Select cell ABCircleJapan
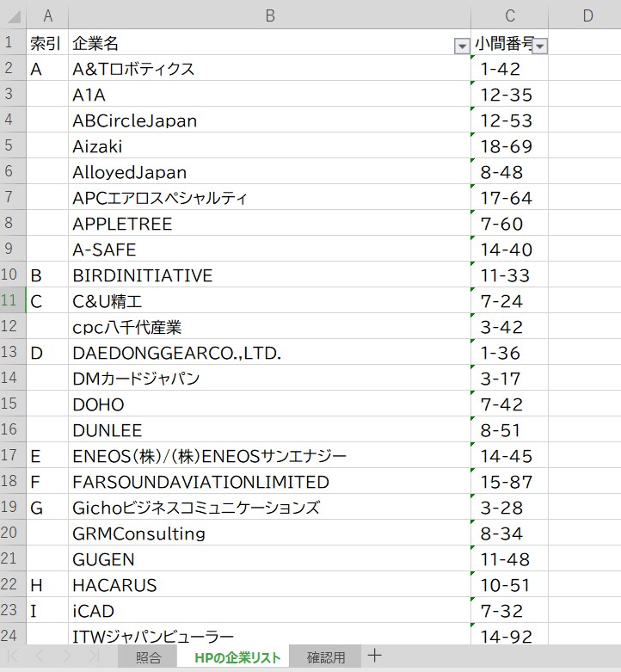The height and width of the screenshot is (672, 621). click(270, 120)
